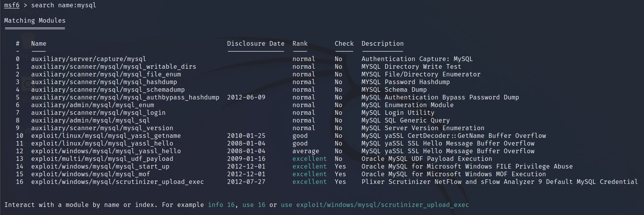Image resolution: width=644 pixels, height=215 pixels.
Task: Click the 'info 16' example command
Action: 221,205
